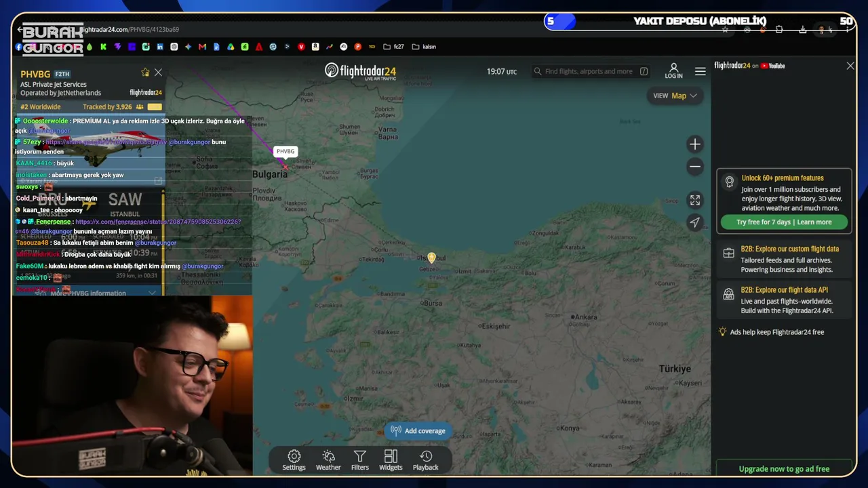This screenshot has width=868, height=488.
Task: Open the VIEW Map dropdown
Action: point(675,96)
